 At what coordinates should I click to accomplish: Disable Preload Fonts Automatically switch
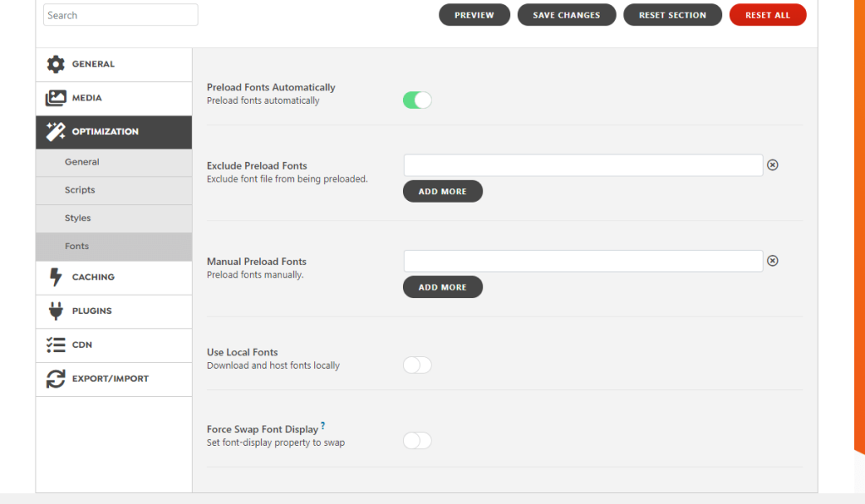click(417, 100)
